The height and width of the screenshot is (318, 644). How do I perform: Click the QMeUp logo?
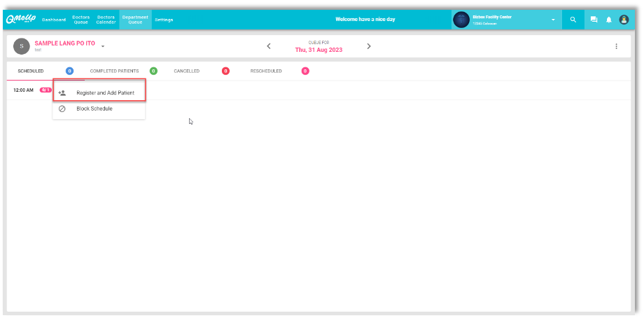pos(22,19)
